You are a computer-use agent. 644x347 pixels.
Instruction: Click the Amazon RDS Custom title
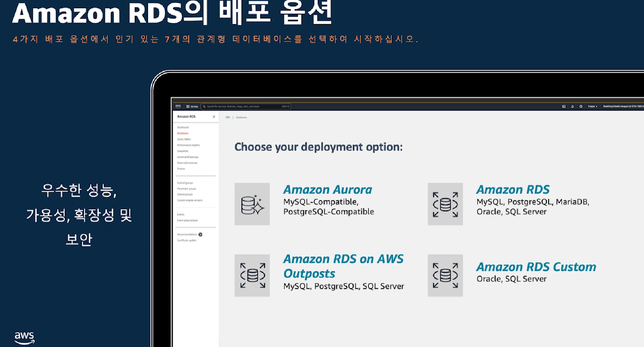(x=536, y=267)
